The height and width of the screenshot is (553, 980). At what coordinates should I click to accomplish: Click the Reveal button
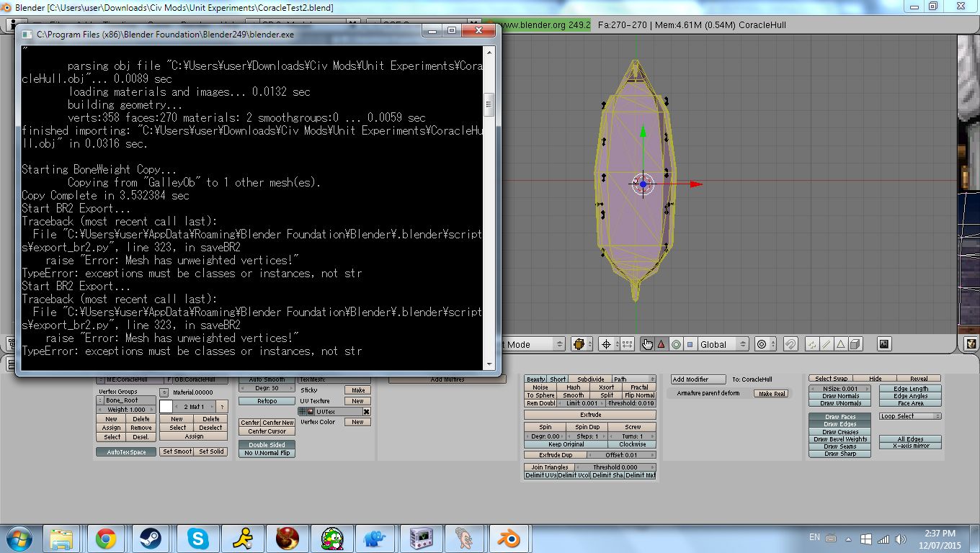click(x=919, y=379)
